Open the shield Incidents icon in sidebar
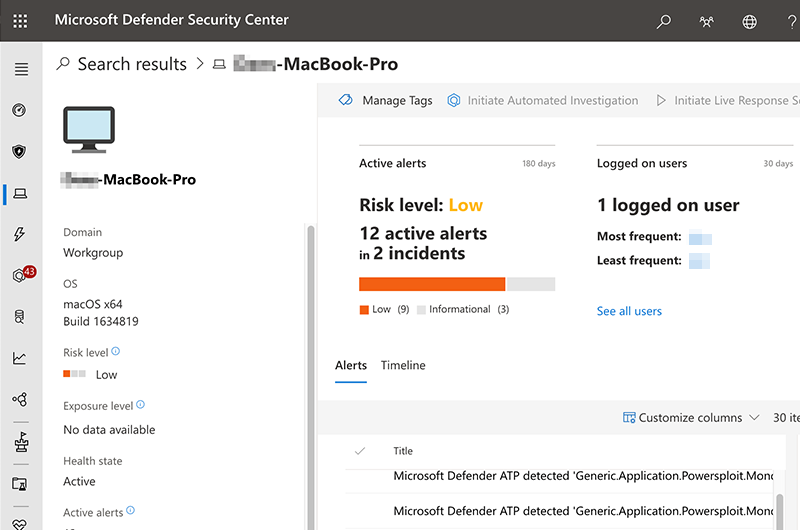 pos(19,152)
